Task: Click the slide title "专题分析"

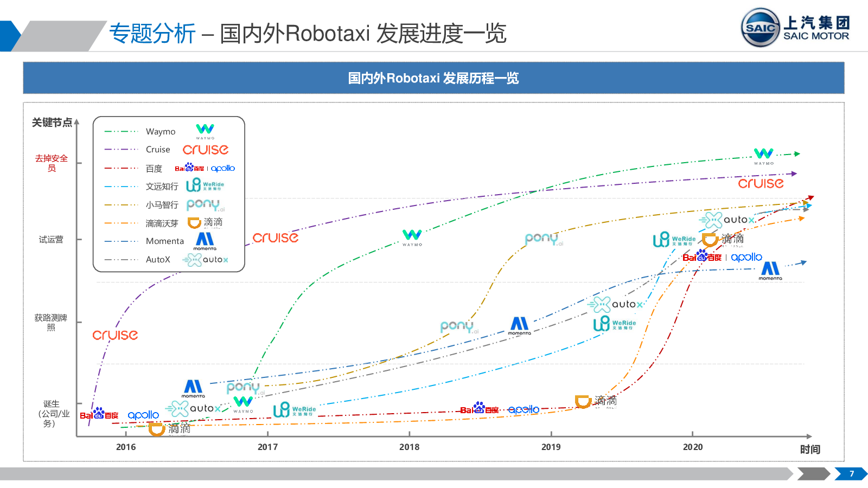Action: pos(152,33)
